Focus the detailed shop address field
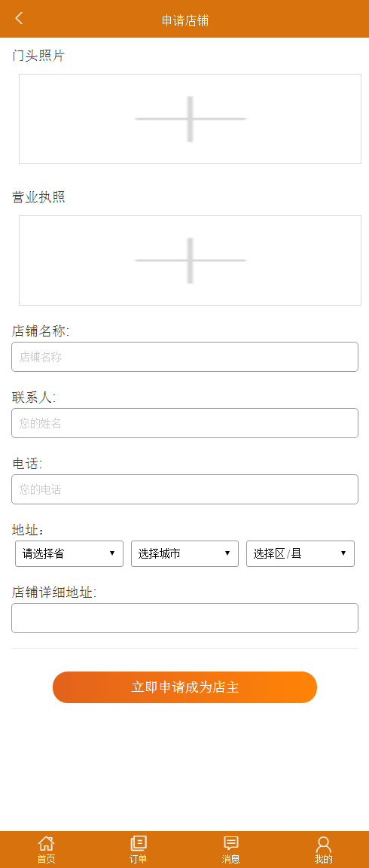369x868 pixels. pos(184,618)
